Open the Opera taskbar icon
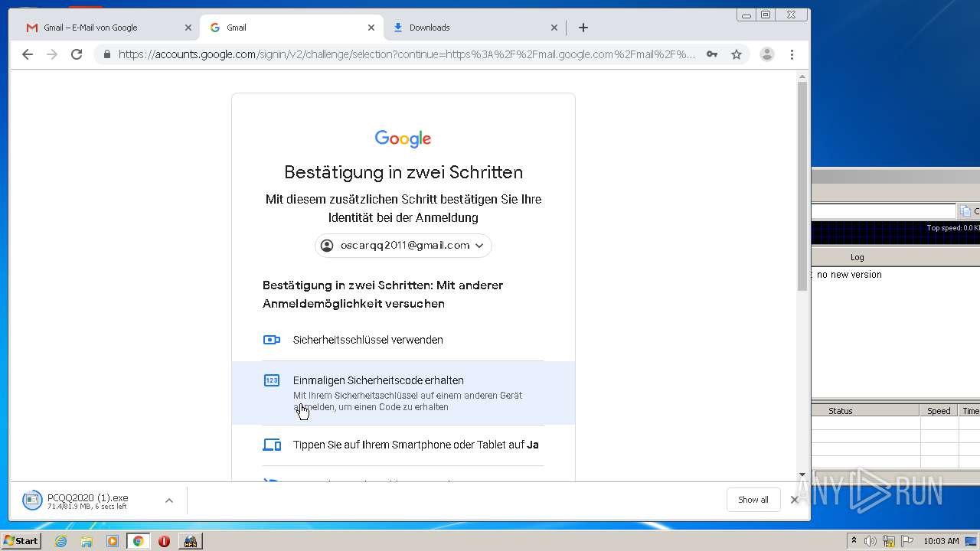This screenshot has width=980, height=551. tap(164, 541)
